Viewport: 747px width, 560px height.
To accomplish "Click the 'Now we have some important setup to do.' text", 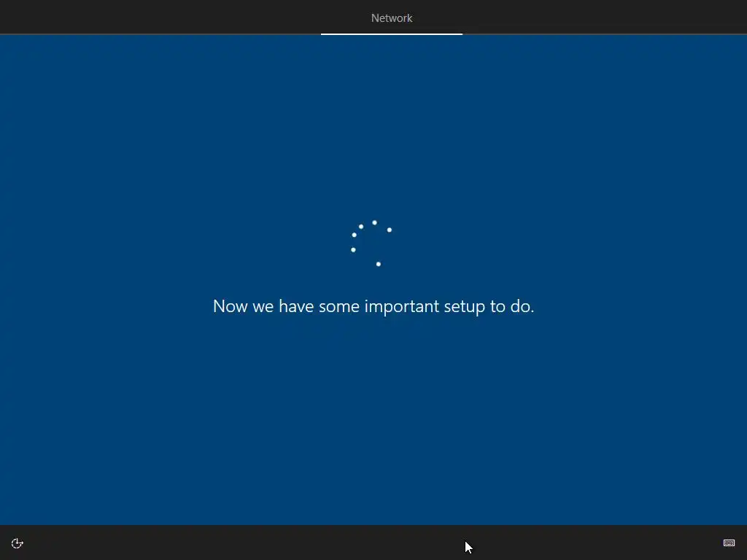I will (x=373, y=306).
